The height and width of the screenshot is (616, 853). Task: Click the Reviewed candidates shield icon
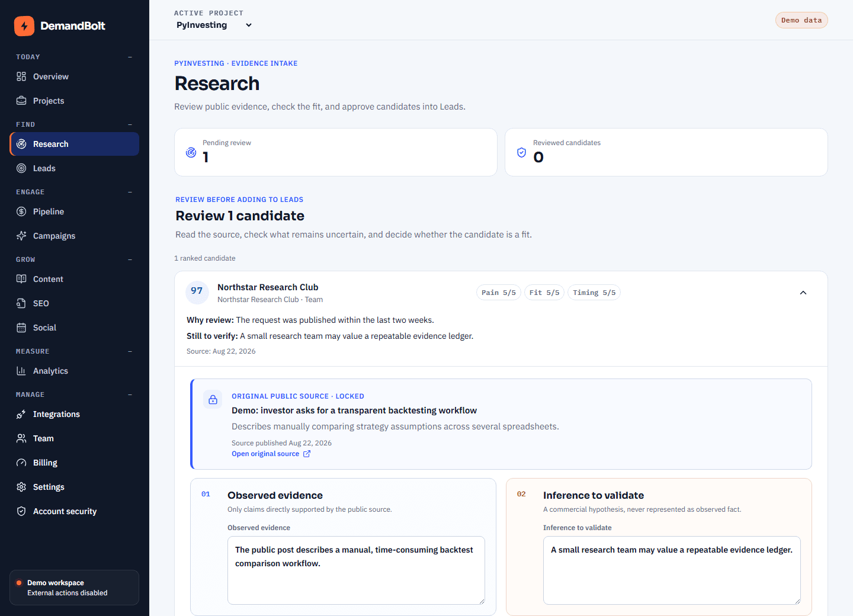coord(522,152)
